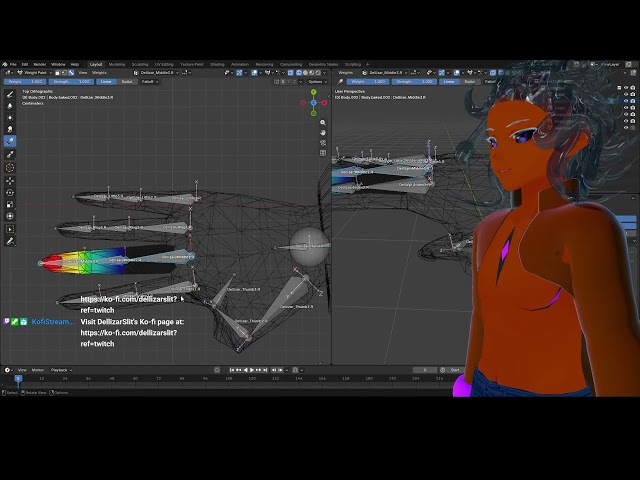Image resolution: width=640 pixels, height=480 pixels.
Task: Open the Weight Paint mode dropdown
Action: tap(35, 73)
